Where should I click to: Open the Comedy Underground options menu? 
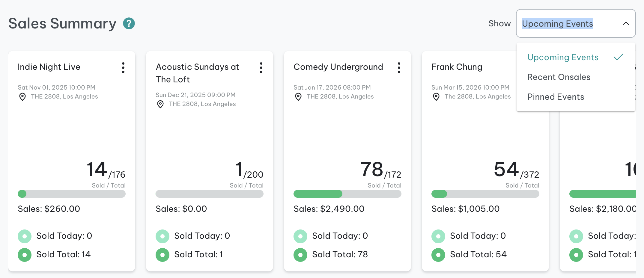point(399,68)
